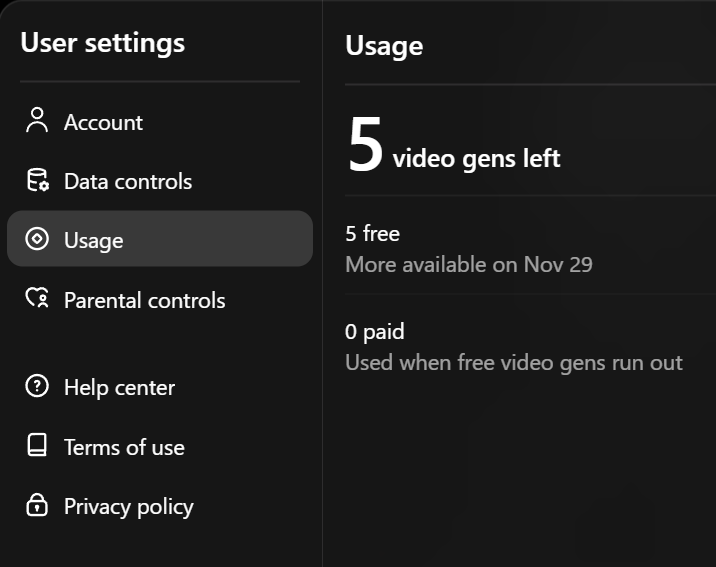Viewport: 716px width, 567px height.
Task: Click the Help center question mark icon
Action: pyautogui.click(x=37, y=387)
